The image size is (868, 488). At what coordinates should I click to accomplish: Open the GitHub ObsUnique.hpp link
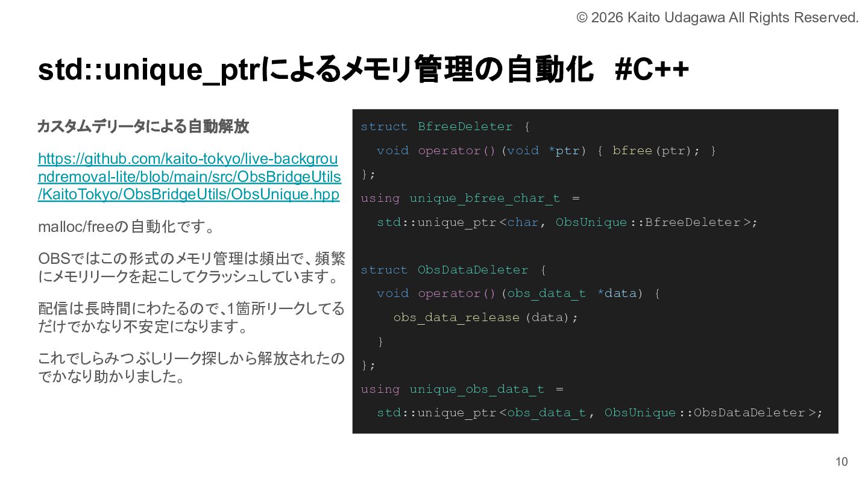[x=189, y=177]
